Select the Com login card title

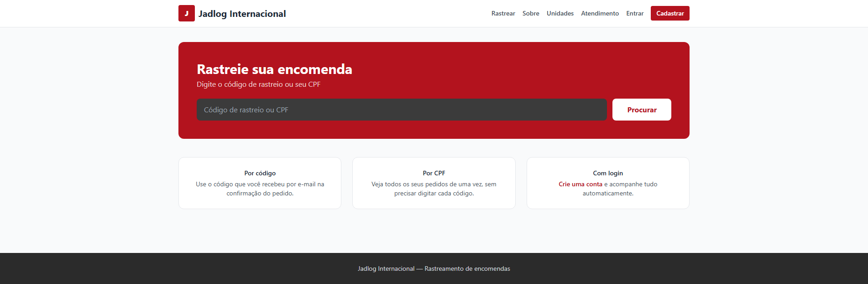(x=608, y=173)
